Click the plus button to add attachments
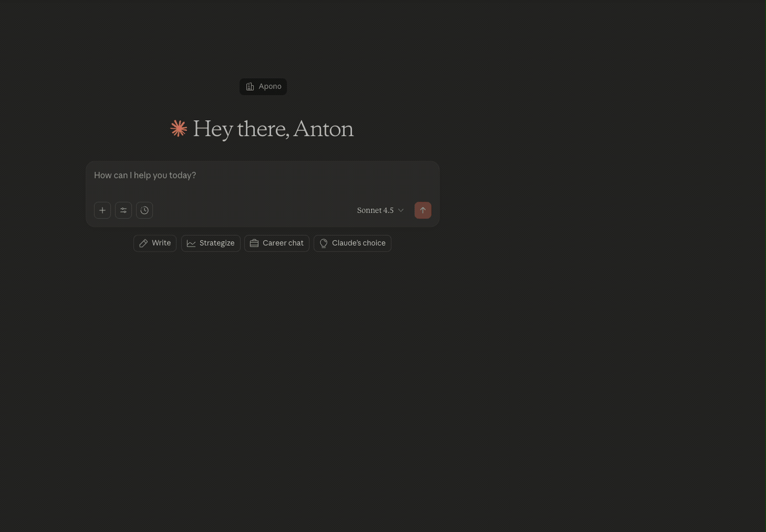The image size is (766, 532). coord(102,210)
